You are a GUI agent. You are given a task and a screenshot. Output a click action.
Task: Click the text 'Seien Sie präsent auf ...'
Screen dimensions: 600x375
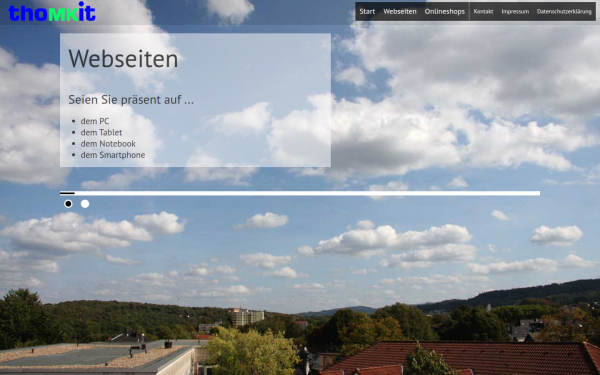(131, 99)
